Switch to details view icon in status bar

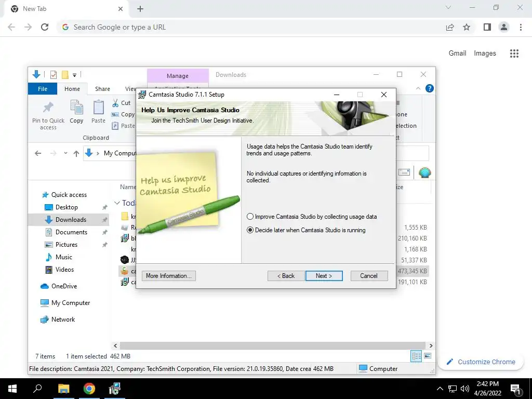pos(416,356)
